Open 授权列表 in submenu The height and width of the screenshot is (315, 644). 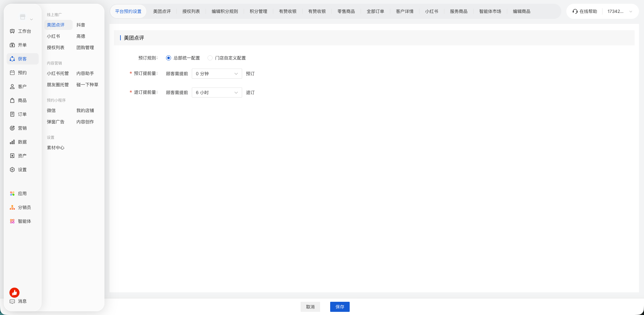pos(56,48)
